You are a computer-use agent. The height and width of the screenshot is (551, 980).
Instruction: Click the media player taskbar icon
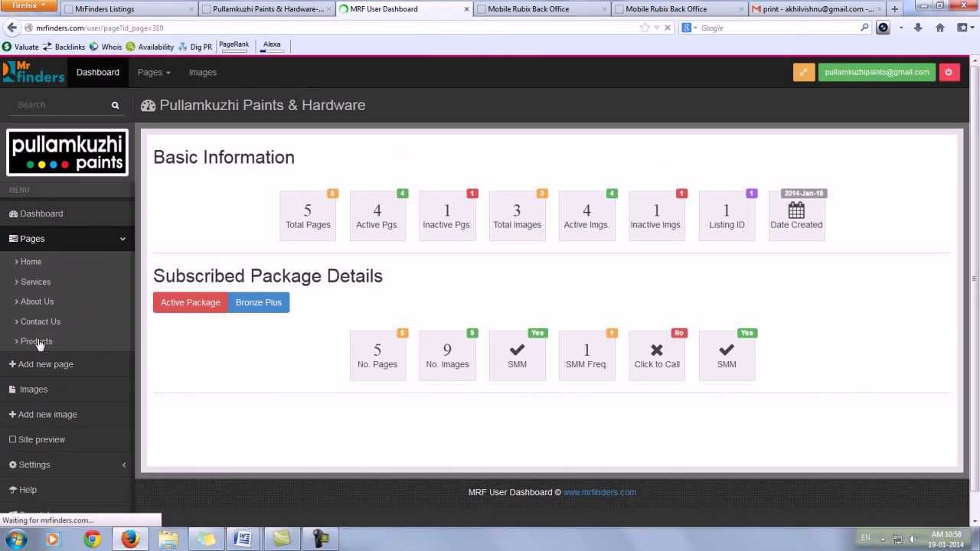point(53,540)
